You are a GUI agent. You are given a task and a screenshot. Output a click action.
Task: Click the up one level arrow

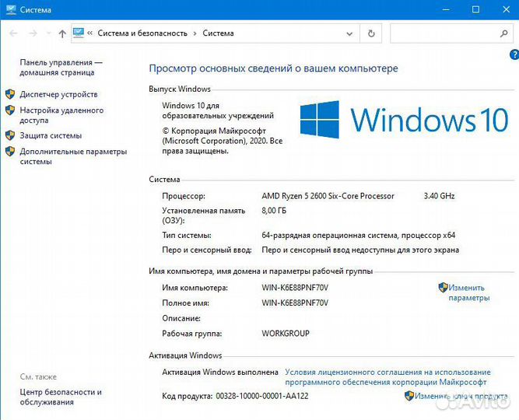point(62,33)
